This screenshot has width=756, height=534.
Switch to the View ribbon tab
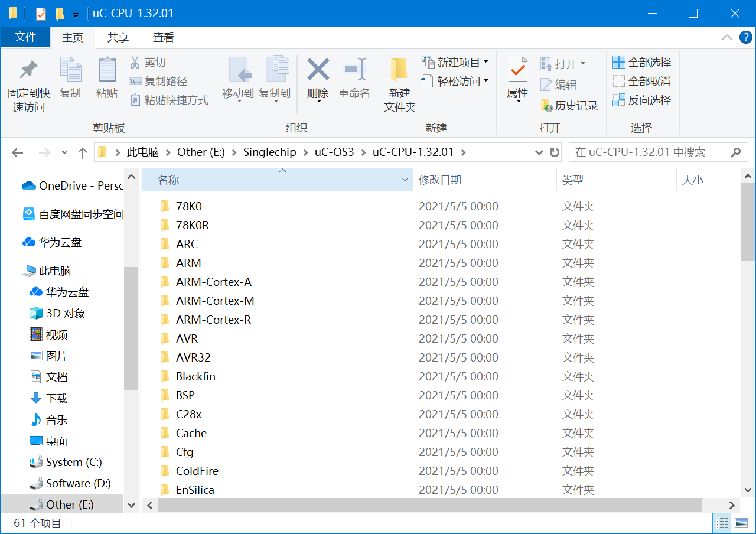(x=164, y=37)
